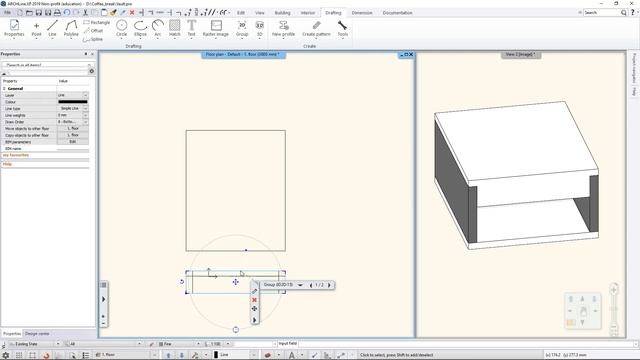
Task: Click the Search box in ribbon
Action: click(602, 13)
